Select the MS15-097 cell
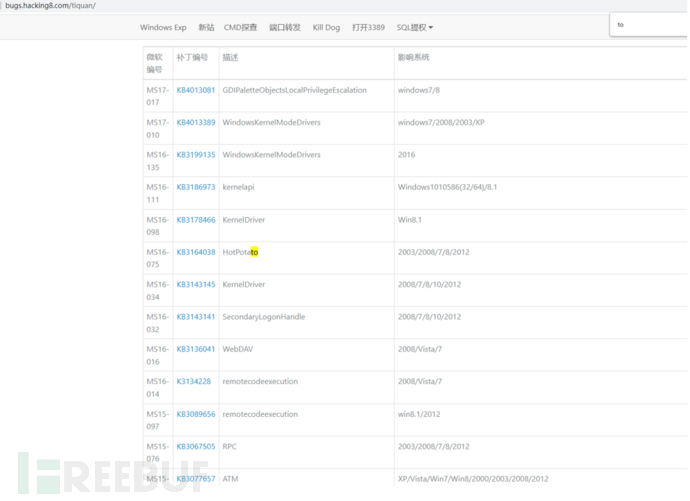 [158, 420]
